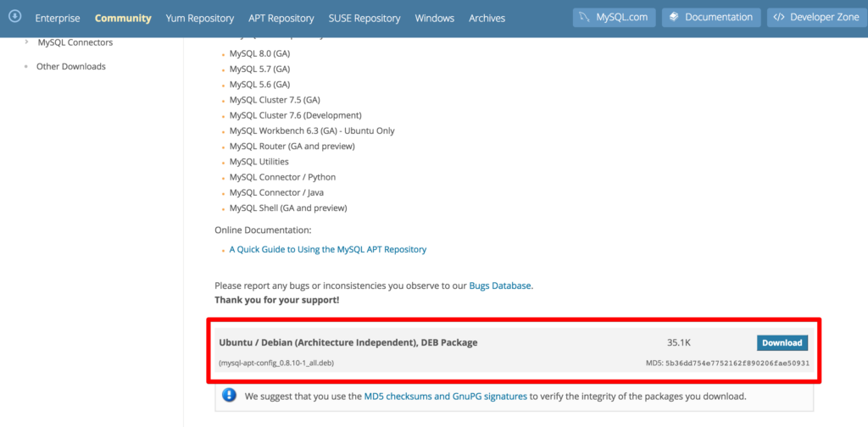868x427 pixels.
Task: Click the Online Documentation heading
Action: [263, 230]
